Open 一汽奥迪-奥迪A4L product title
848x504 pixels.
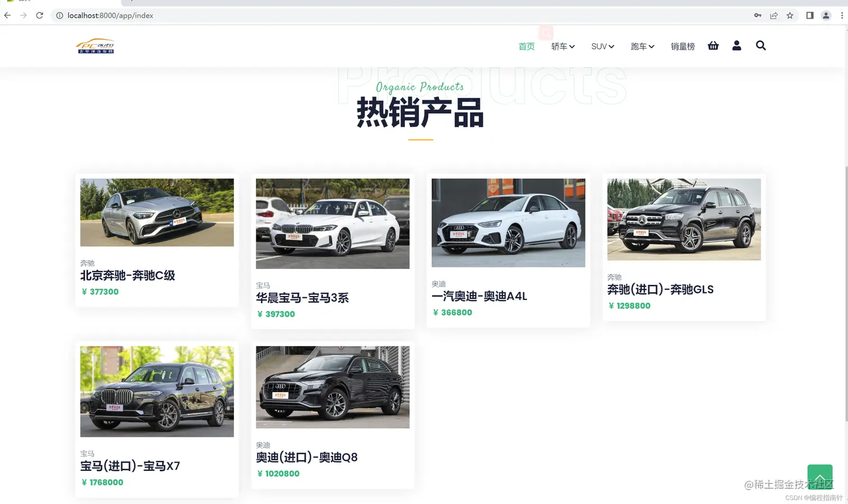(480, 296)
